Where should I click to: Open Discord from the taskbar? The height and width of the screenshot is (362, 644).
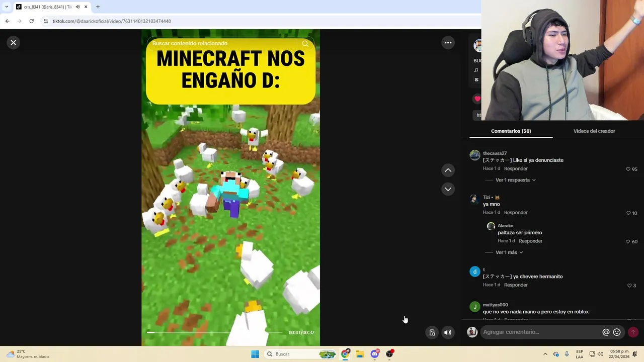click(x=374, y=354)
